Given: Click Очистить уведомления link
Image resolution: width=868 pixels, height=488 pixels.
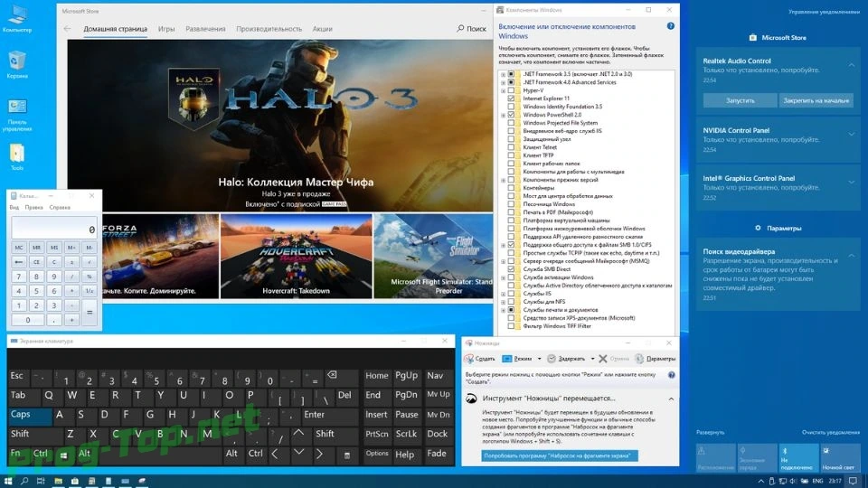Looking at the screenshot, I should pos(830,432).
